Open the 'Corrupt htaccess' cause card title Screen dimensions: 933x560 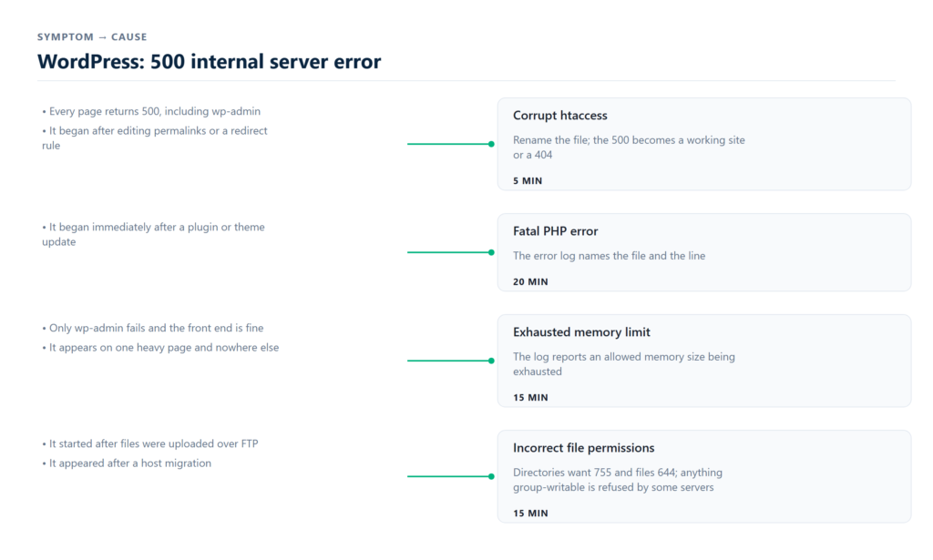(x=560, y=116)
